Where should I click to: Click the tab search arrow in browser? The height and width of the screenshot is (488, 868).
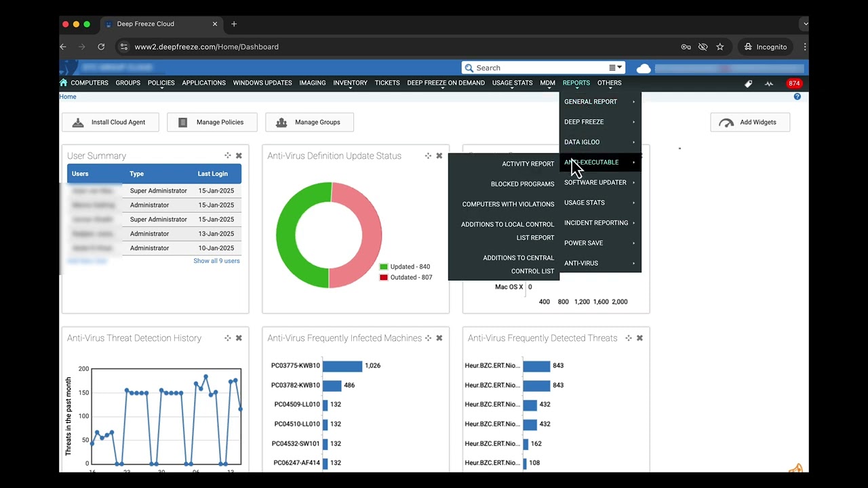pos(805,24)
